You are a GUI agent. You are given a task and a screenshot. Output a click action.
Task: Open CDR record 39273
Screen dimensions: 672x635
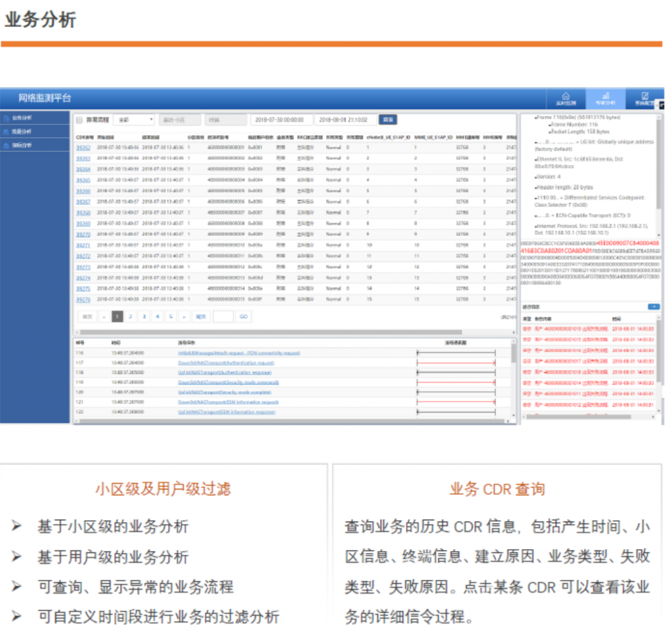pos(83,268)
